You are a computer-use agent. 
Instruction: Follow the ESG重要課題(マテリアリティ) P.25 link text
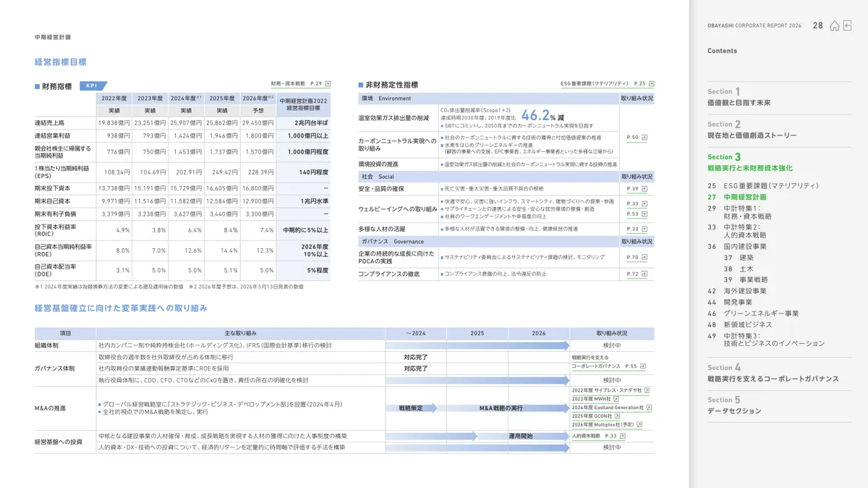pyautogui.click(x=603, y=84)
